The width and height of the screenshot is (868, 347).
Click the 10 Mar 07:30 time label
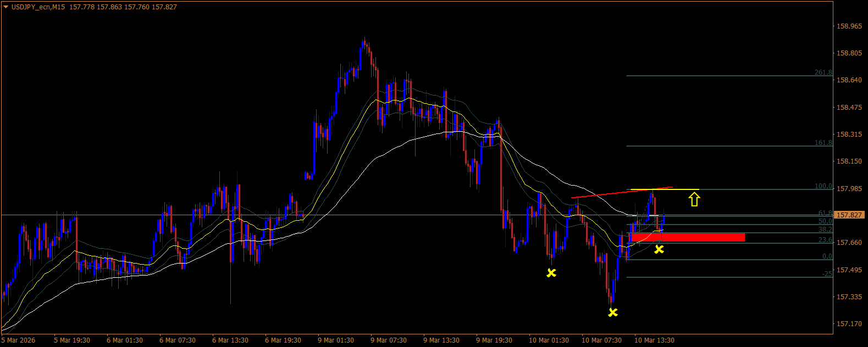(x=601, y=340)
